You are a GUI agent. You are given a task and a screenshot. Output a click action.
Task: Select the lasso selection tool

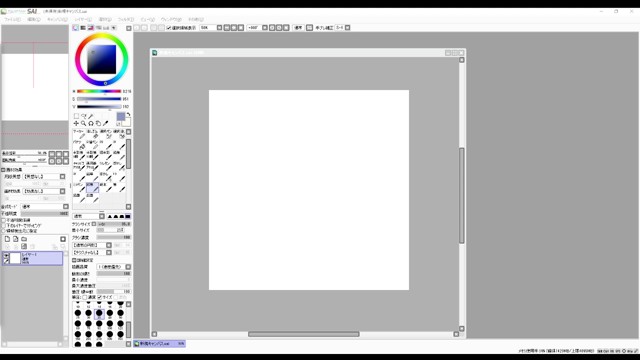pyautogui.click(x=84, y=116)
